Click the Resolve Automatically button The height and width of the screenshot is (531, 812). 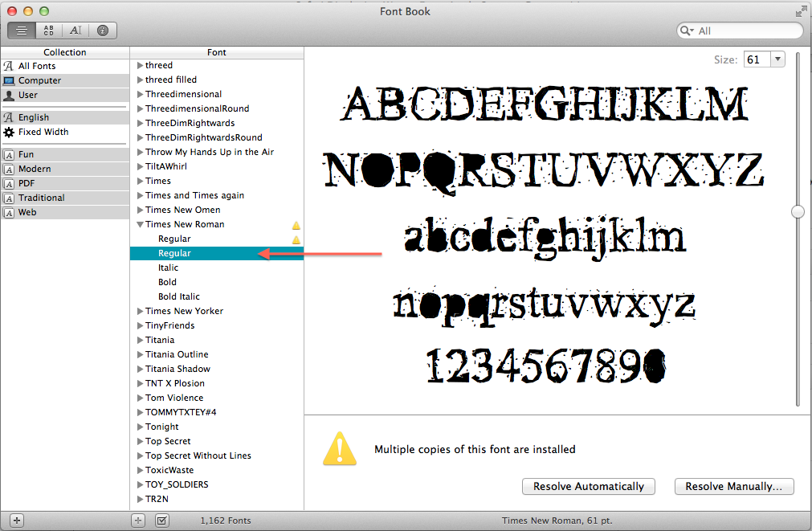tap(588, 486)
